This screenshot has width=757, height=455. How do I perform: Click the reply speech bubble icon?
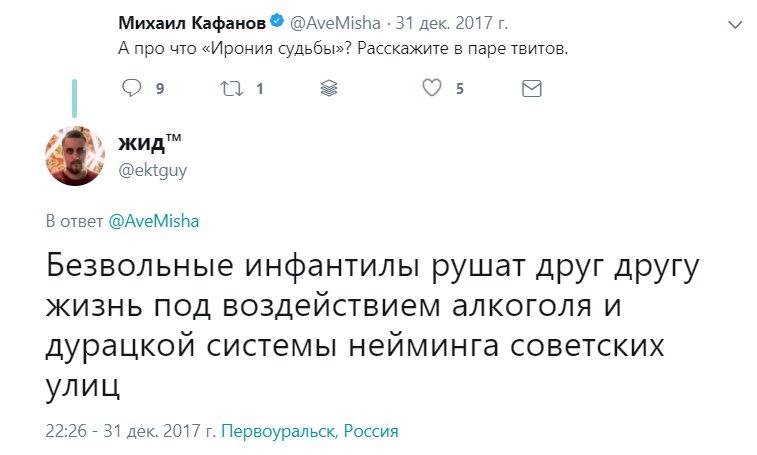(132, 89)
